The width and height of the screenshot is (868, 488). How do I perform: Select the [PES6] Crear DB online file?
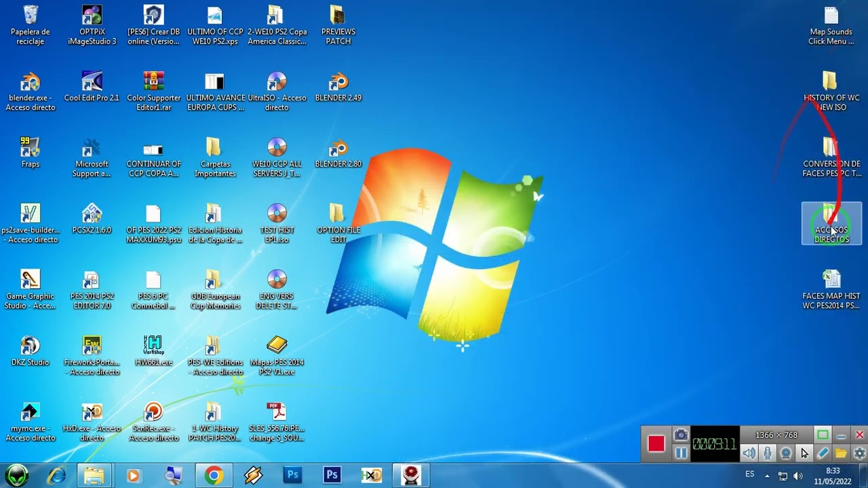click(x=154, y=26)
